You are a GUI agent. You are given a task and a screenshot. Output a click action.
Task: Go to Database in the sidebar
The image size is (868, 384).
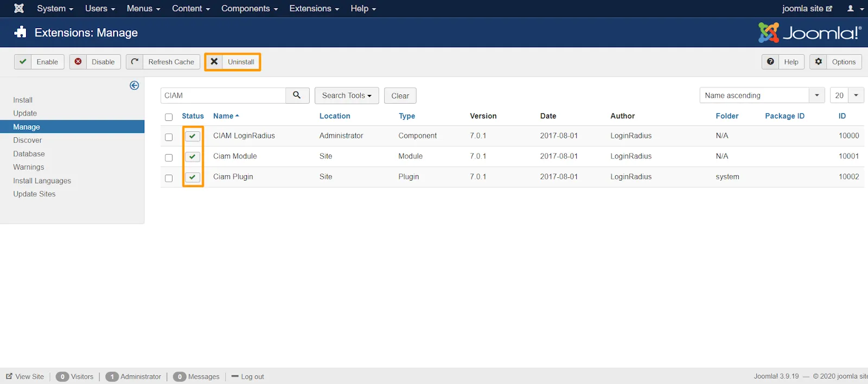(x=29, y=153)
